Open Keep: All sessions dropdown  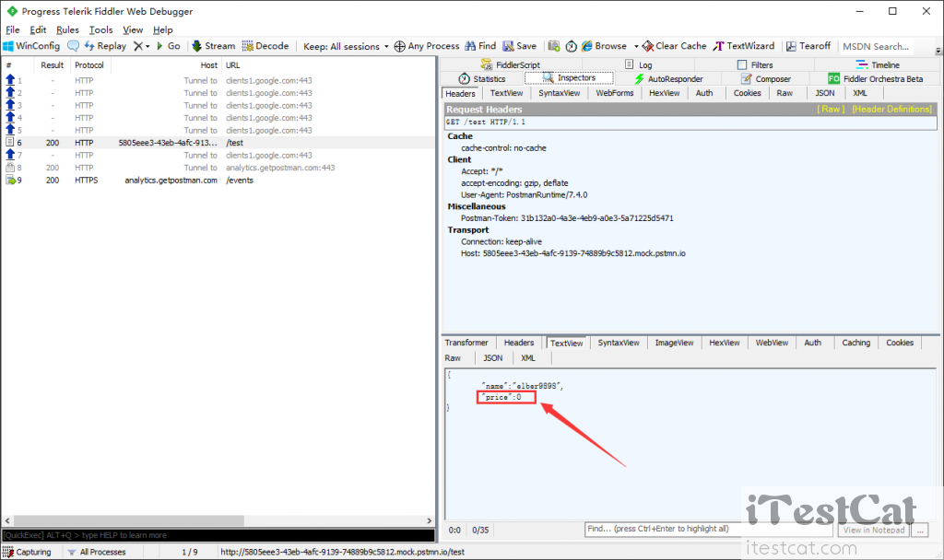tap(346, 46)
